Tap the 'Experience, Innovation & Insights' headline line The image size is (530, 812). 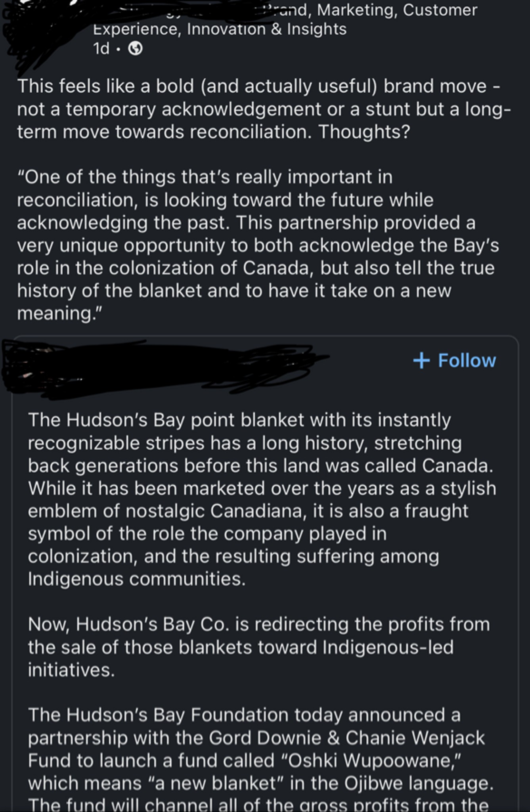coord(220,29)
